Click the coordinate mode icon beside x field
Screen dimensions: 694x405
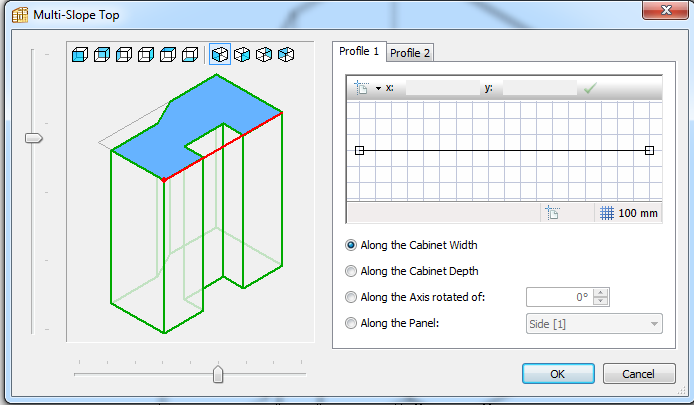click(x=362, y=88)
